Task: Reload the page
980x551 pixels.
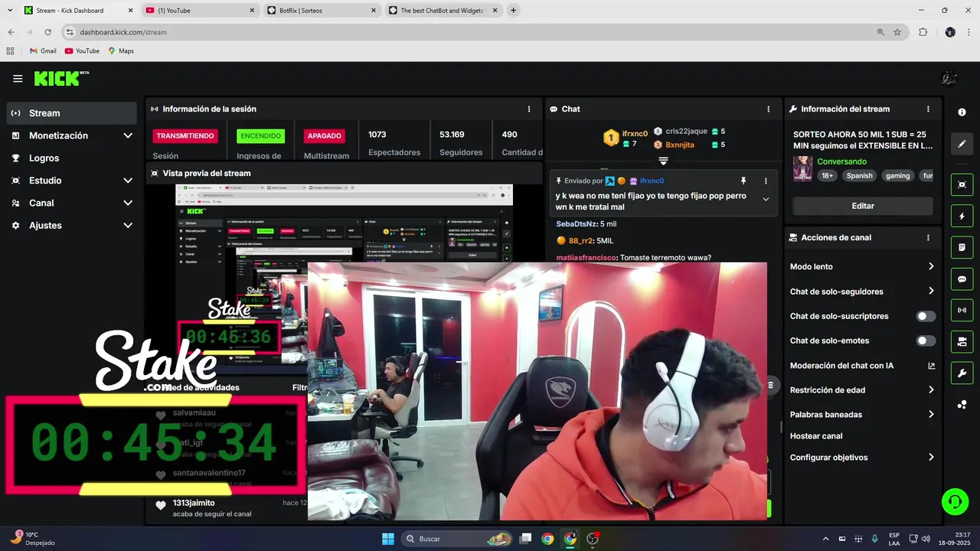Action: 47,32
